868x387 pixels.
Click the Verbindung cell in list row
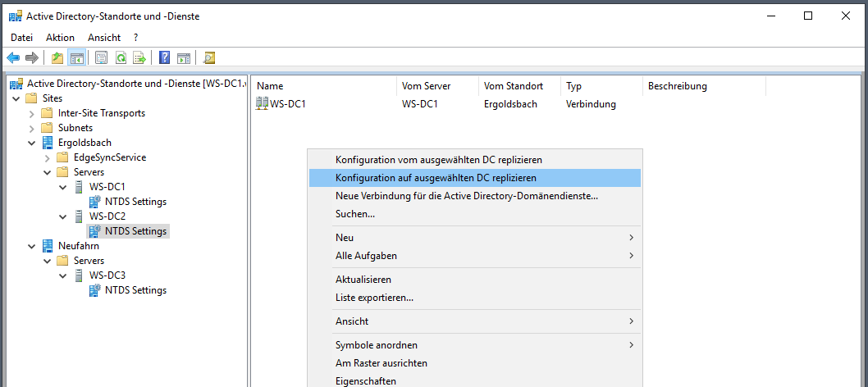(591, 104)
